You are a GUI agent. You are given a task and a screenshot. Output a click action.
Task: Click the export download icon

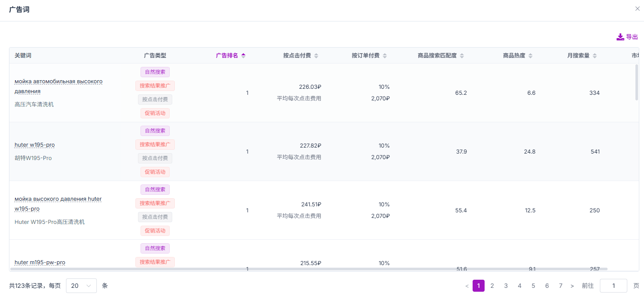[620, 37]
